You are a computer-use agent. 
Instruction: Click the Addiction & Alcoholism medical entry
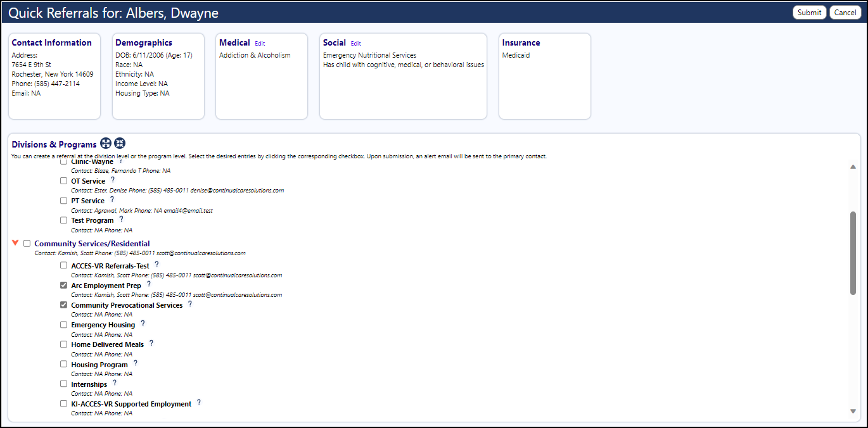tap(255, 56)
